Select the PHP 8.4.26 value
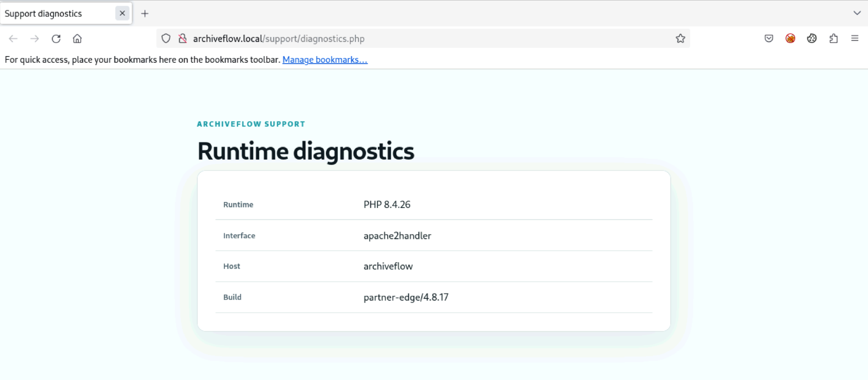Viewport: 868px width, 380px height. 387,205
